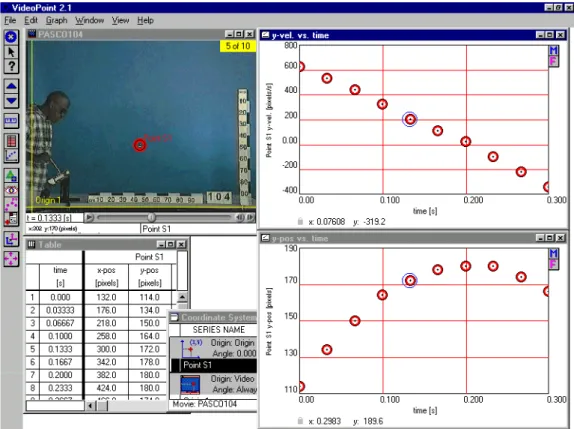Viewport: 574px width, 429px height.
Task: Click the lock icon under y-pos graph
Action: click(x=300, y=421)
